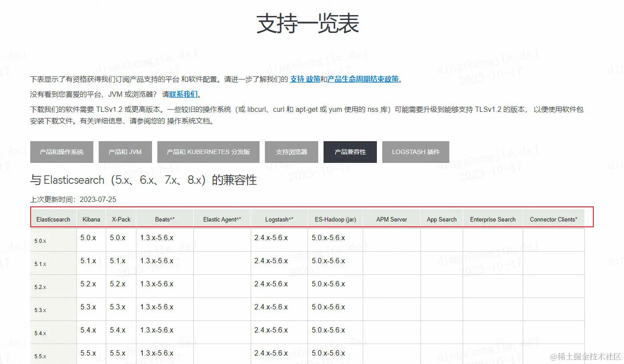The width and height of the screenshot is (624, 364).
Task: Click the 支持一览表 page title
Action: pyautogui.click(x=308, y=24)
